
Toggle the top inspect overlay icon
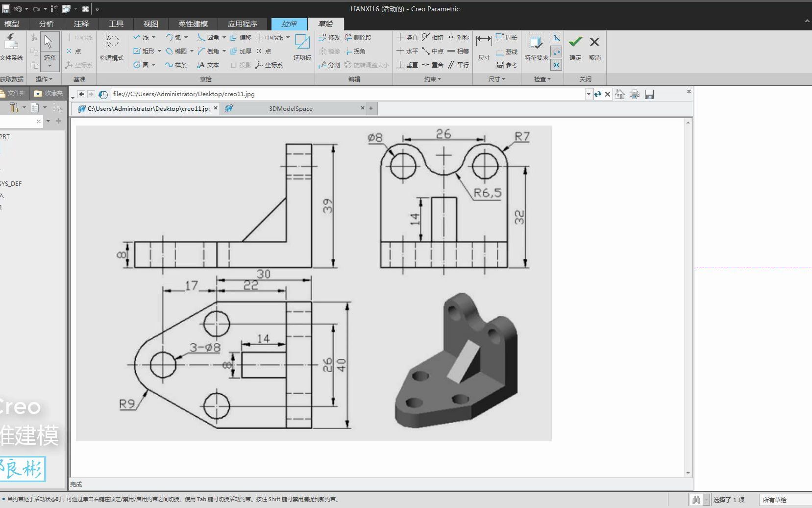(x=557, y=37)
